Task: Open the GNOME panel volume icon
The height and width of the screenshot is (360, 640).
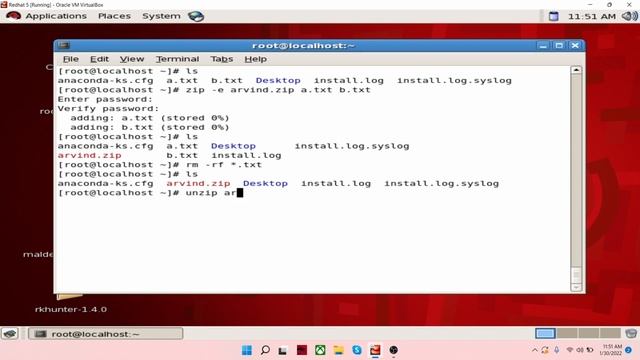Action: 629,16
